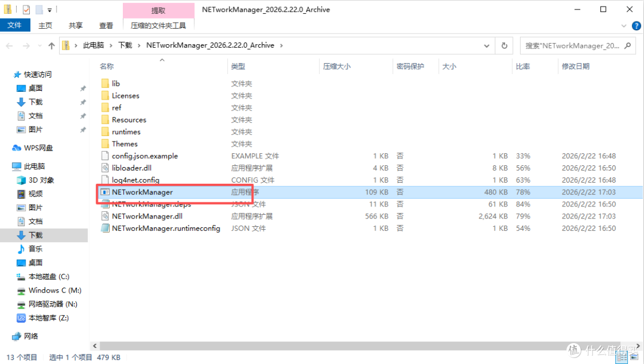Refresh the current folder view
The image size is (644, 364).
point(504,45)
